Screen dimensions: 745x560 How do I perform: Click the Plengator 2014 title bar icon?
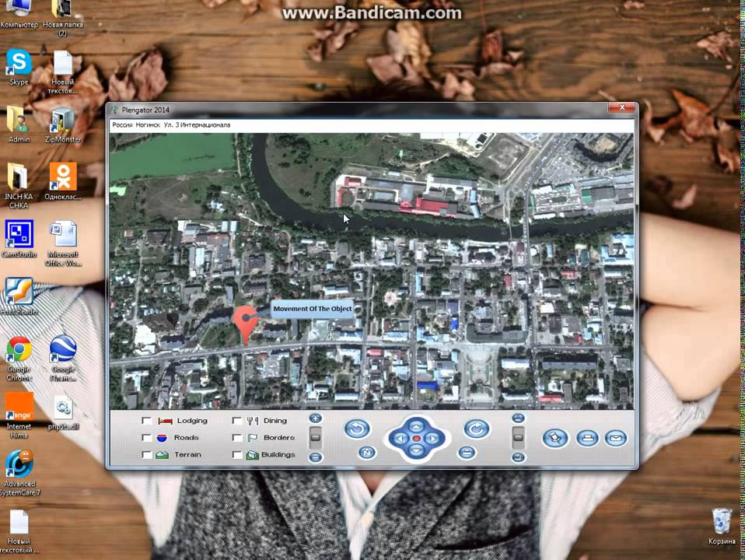point(115,110)
